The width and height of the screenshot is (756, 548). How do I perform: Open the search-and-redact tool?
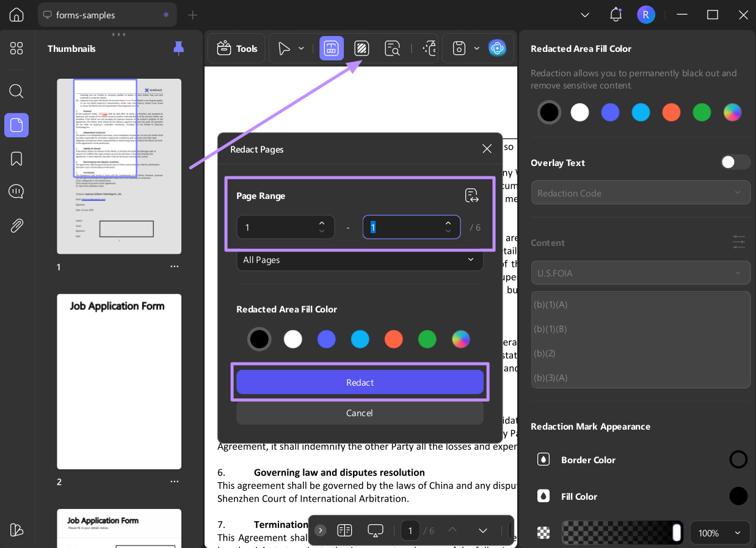(x=392, y=48)
